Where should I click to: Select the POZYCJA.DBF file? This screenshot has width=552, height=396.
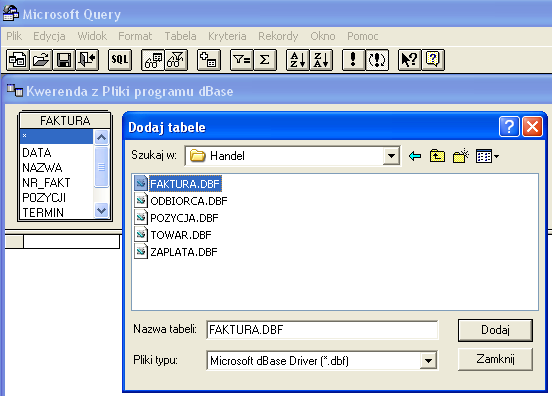pos(176,218)
